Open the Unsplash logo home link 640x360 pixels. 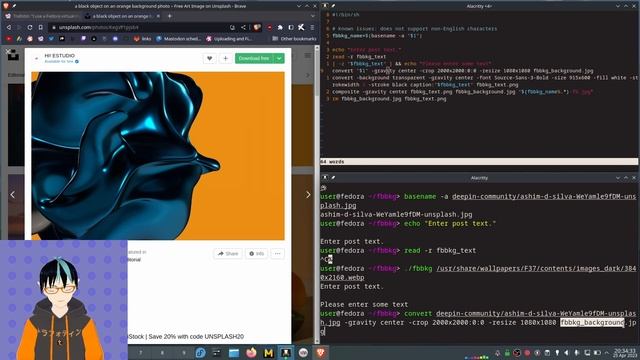13,56
